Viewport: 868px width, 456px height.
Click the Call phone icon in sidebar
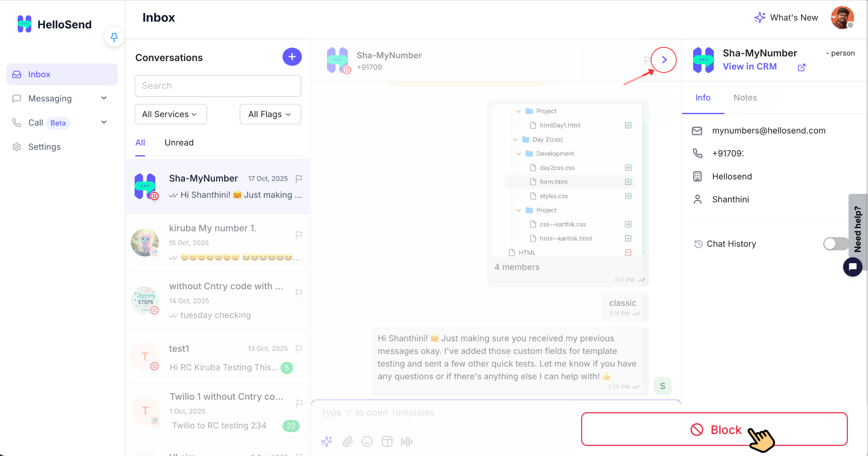[17, 123]
